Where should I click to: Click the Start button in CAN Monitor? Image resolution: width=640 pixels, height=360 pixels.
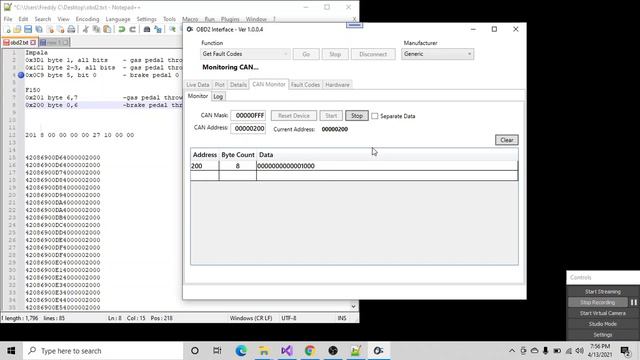pyautogui.click(x=331, y=116)
